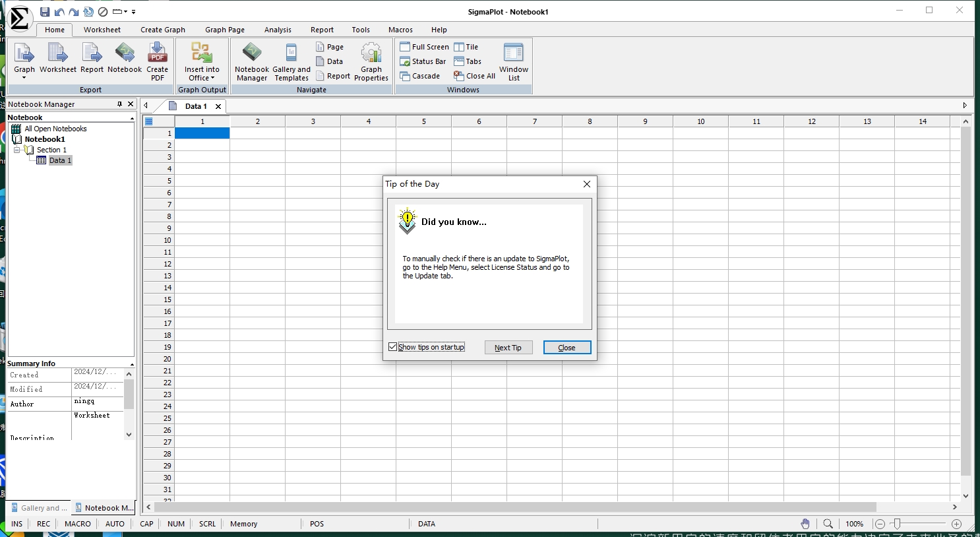Collapse Section 1 tree node
Image resolution: width=980 pixels, height=537 pixels.
[x=16, y=150]
